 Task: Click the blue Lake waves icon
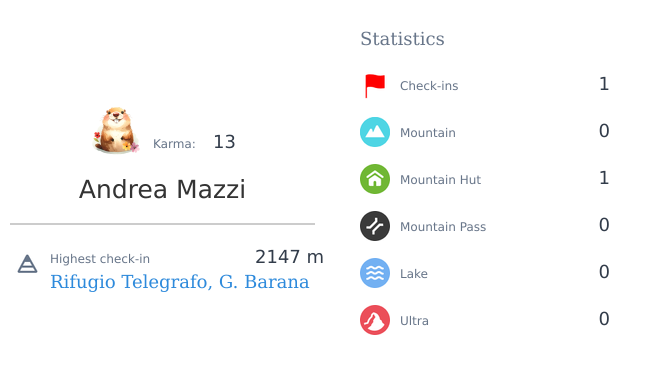pos(375,273)
